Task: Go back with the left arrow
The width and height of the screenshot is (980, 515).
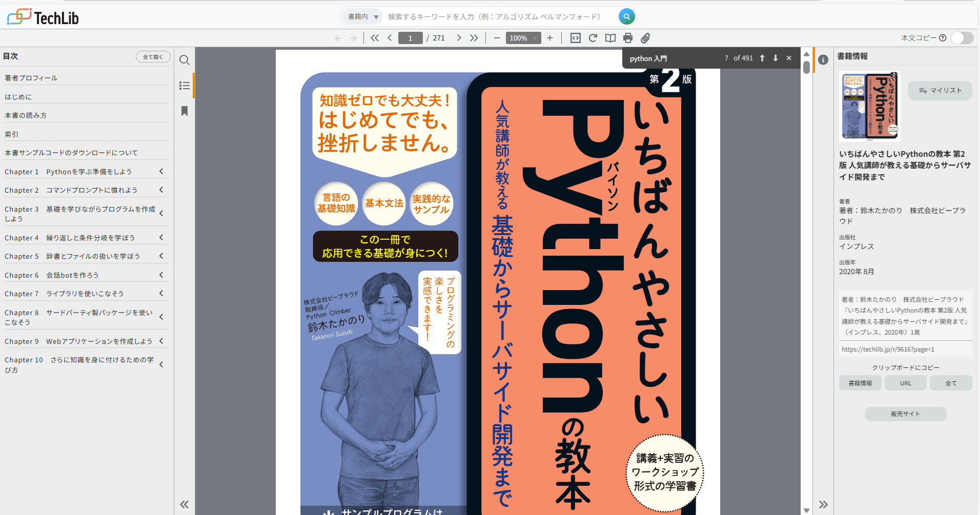Action: (338, 38)
